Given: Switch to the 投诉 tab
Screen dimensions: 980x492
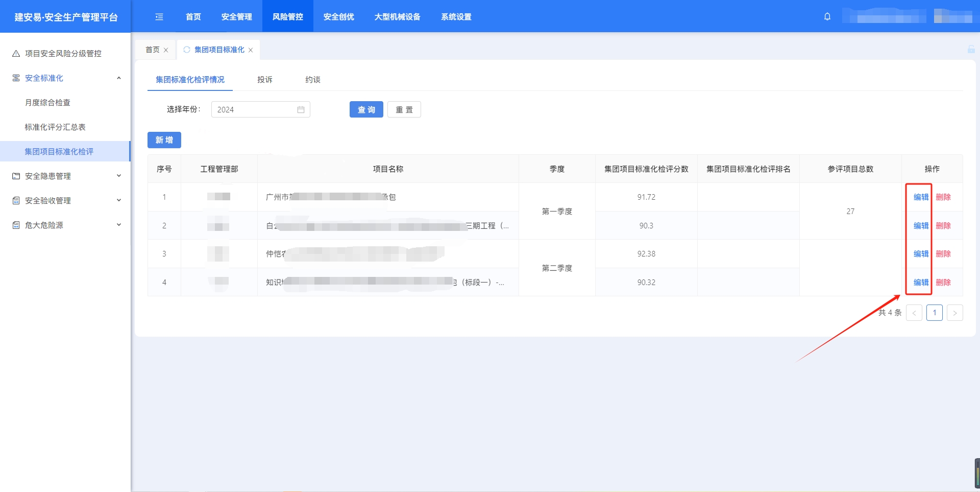Looking at the screenshot, I should point(264,80).
